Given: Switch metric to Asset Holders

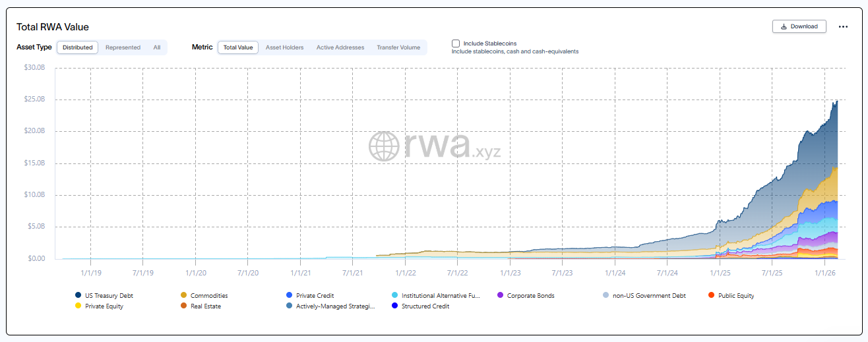Looking at the screenshot, I should click(x=284, y=47).
